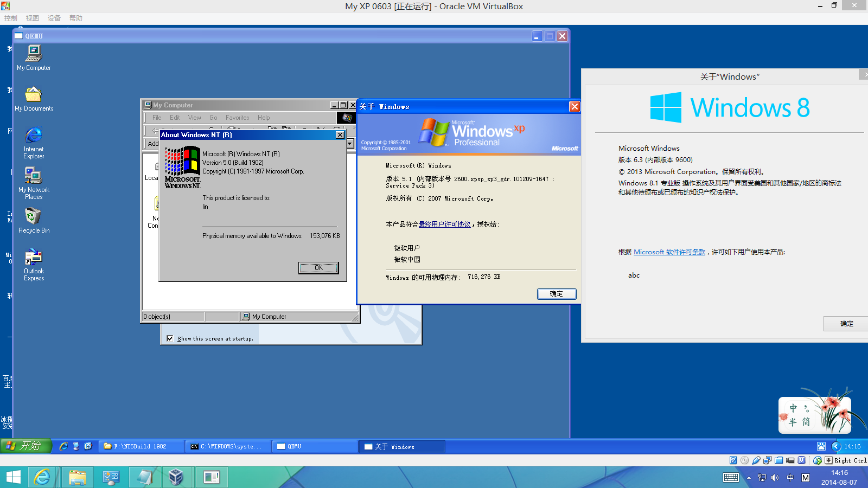Open File menu in My Computer window

point(157,118)
